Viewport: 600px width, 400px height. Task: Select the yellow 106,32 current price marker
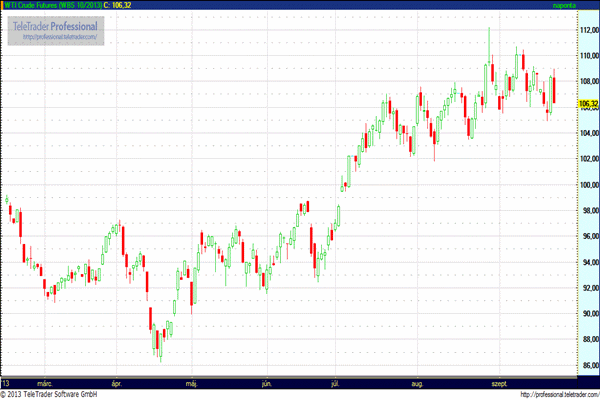point(588,103)
